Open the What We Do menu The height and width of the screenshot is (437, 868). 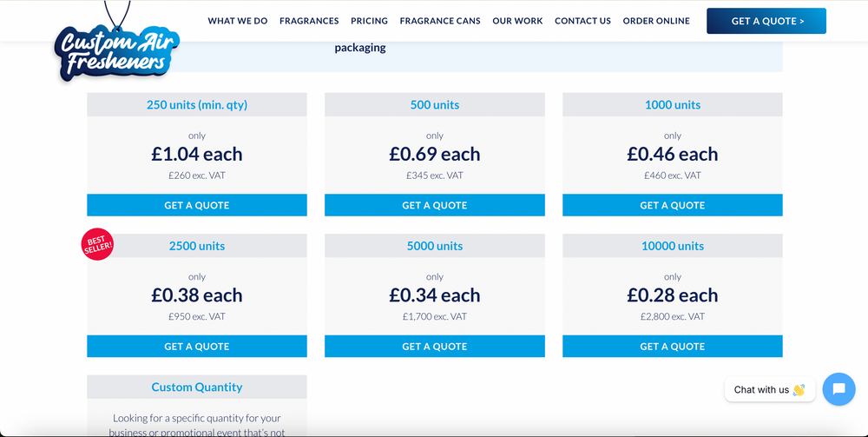pyautogui.click(x=238, y=21)
